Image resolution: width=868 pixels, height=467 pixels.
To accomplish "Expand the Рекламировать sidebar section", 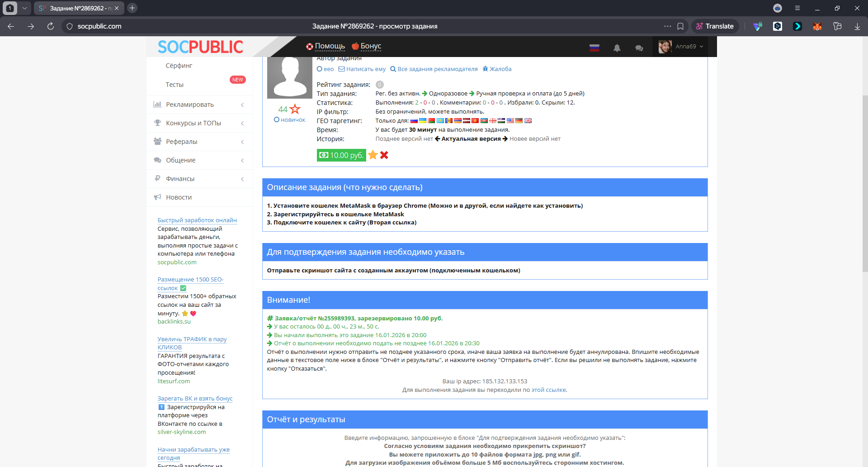I will click(x=199, y=105).
